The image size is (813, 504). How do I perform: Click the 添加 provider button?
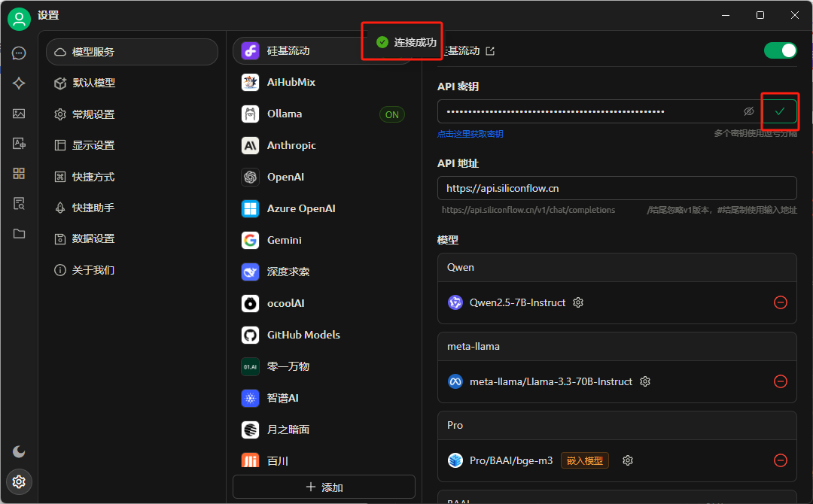coord(324,487)
